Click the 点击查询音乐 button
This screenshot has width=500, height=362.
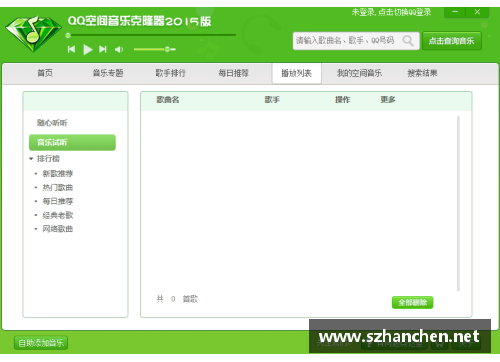point(452,41)
